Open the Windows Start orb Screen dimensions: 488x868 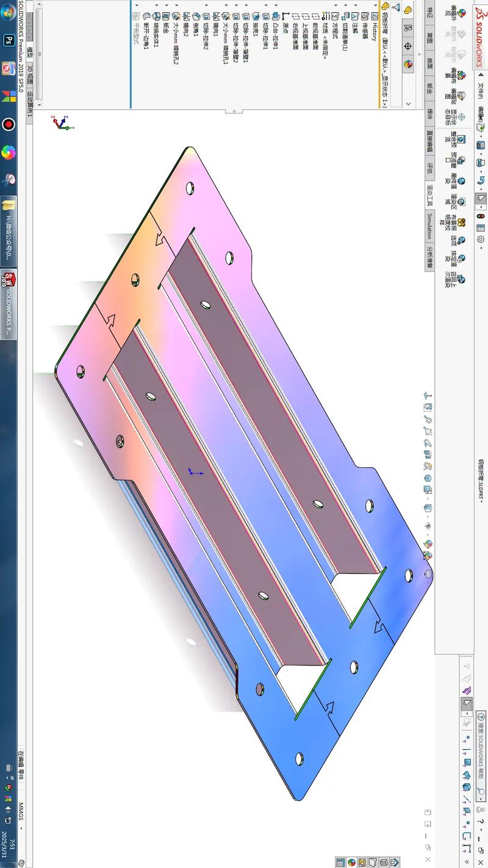coord(9,13)
